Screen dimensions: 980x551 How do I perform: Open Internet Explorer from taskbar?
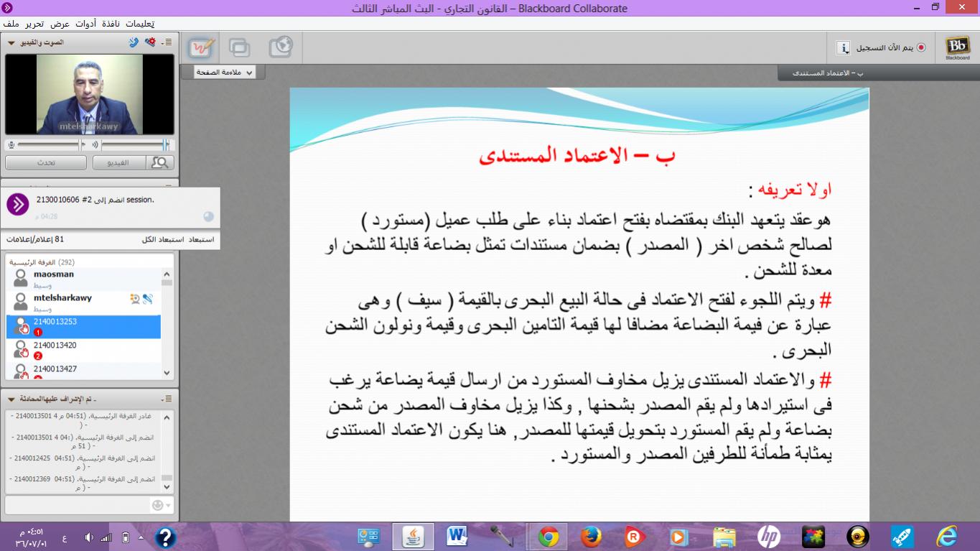(x=947, y=537)
